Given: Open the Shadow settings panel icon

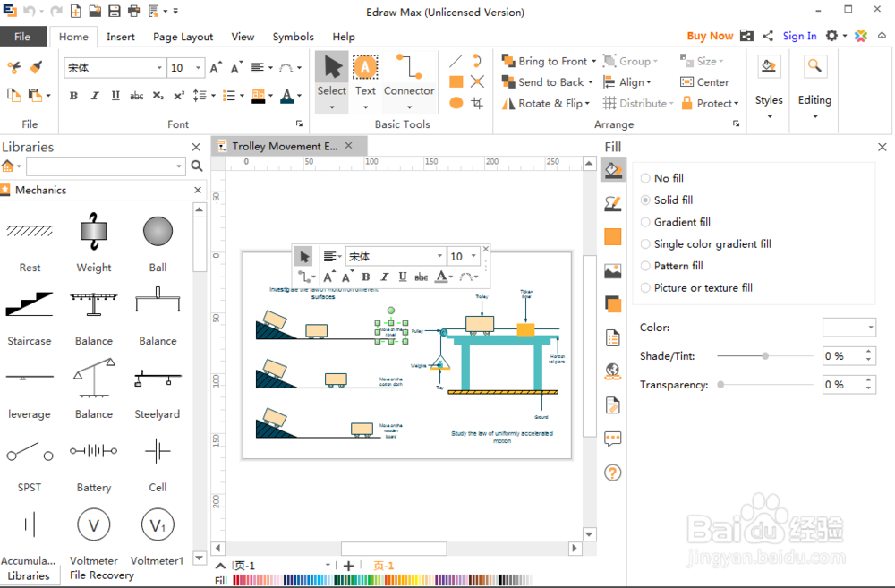Looking at the screenshot, I should click(613, 303).
